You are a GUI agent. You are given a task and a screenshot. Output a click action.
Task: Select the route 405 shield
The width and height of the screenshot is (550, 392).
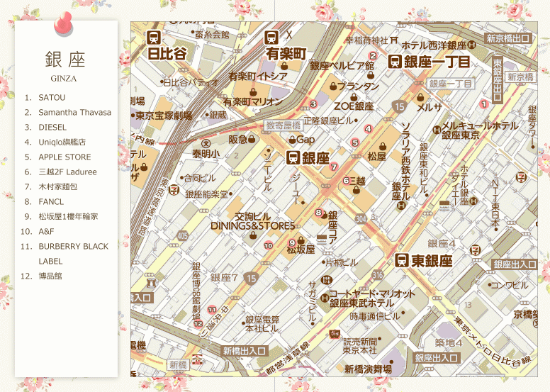point(182,235)
